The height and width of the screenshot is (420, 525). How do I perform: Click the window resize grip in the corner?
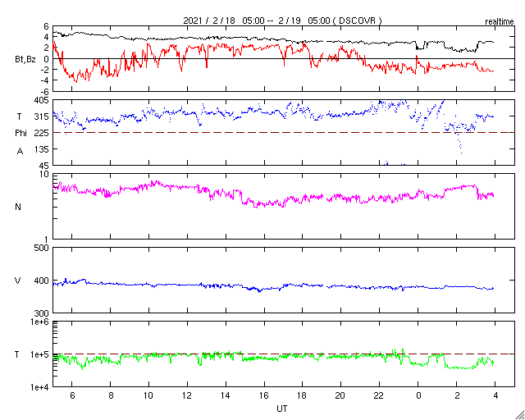[x=520, y=415]
